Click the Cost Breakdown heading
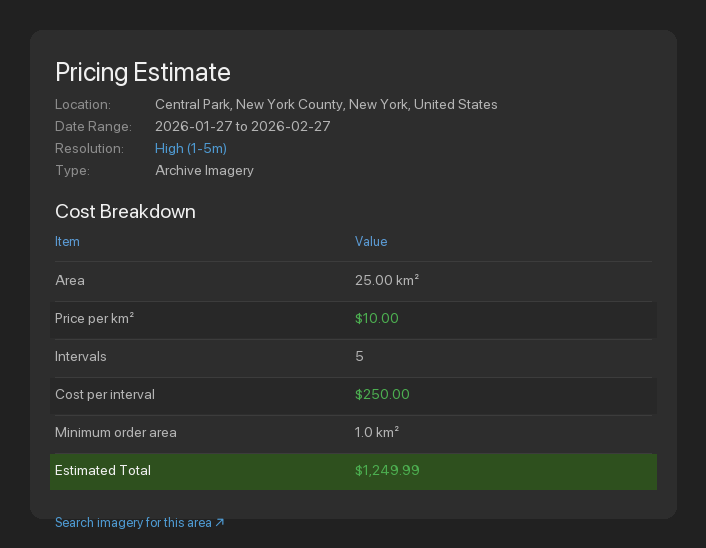The image size is (706, 548). pos(125,211)
